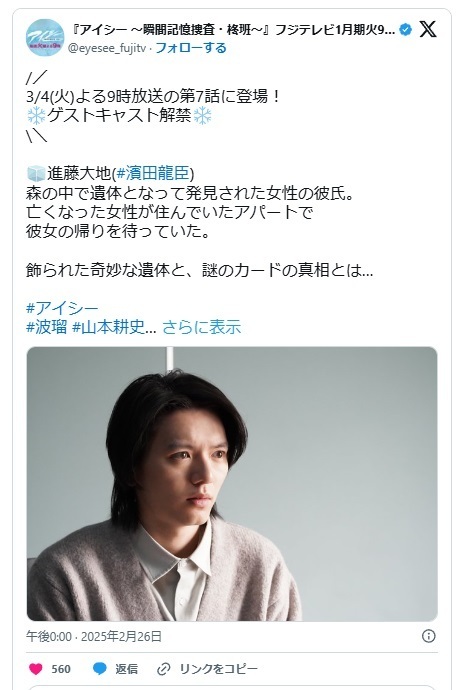Open the #濱田龍臣 hashtag
This screenshot has height=690, width=463.
point(153,173)
